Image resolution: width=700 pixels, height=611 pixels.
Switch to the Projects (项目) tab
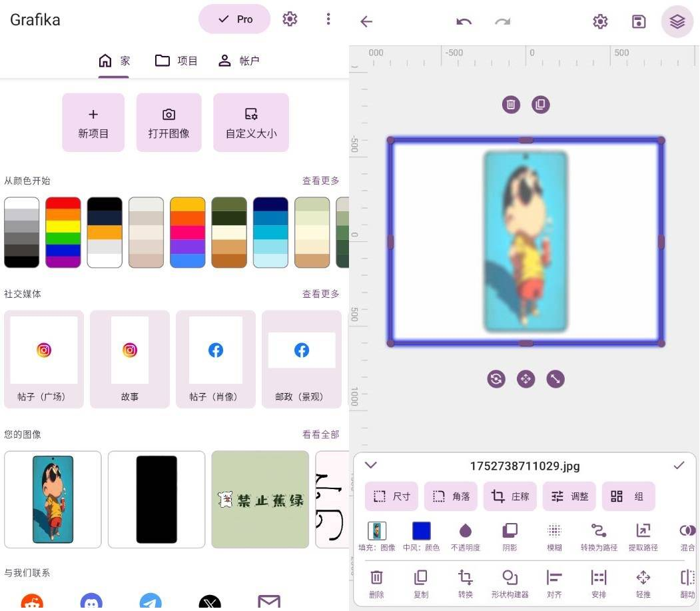(176, 61)
